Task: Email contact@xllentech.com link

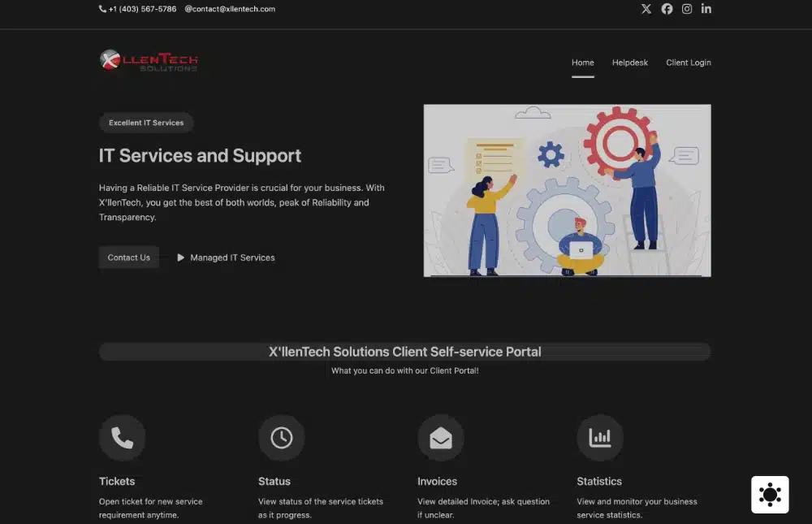Action: pos(231,9)
